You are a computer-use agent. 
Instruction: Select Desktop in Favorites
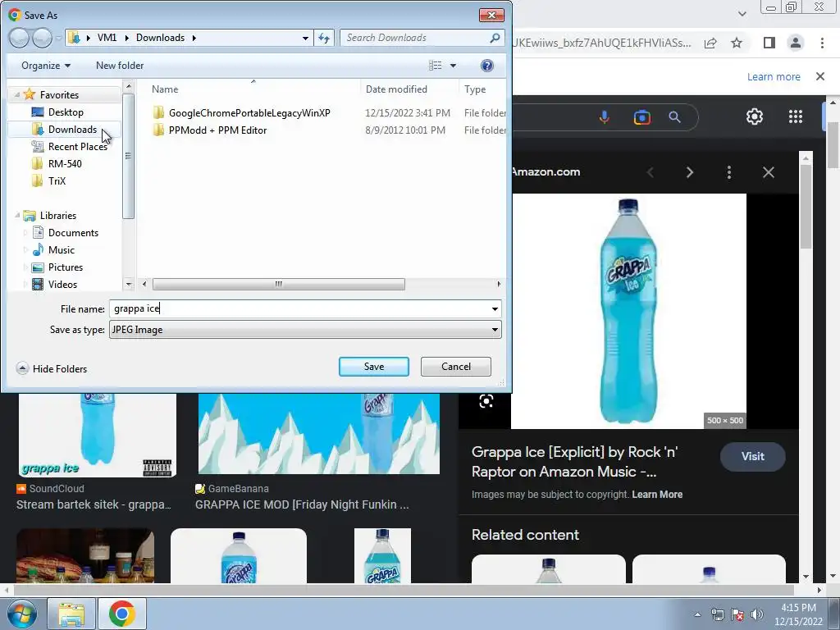point(66,112)
